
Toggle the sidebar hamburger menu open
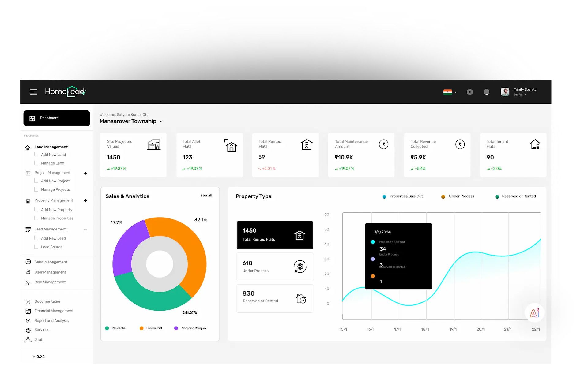point(34,91)
